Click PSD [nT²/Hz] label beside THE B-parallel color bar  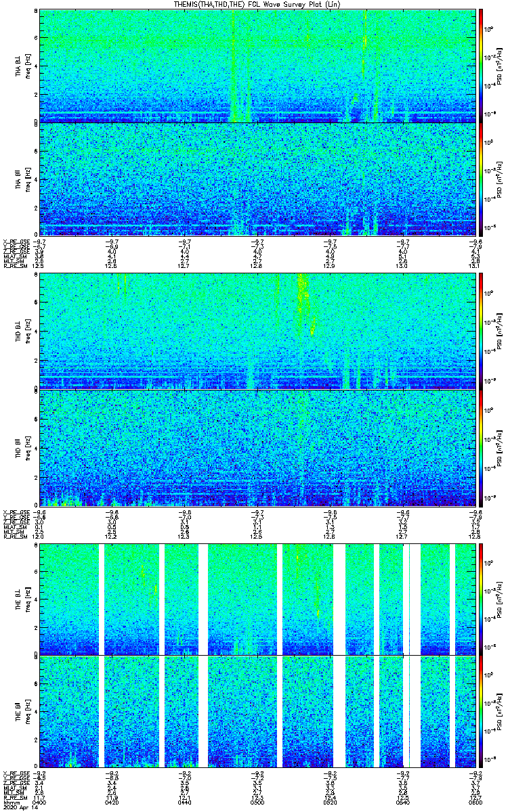point(500,713)
